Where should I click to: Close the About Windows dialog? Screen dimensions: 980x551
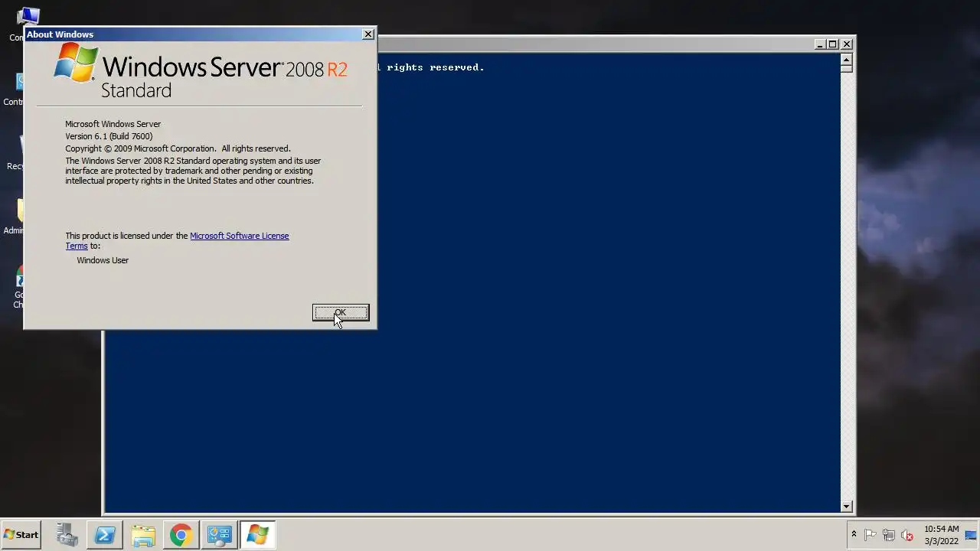368,34
